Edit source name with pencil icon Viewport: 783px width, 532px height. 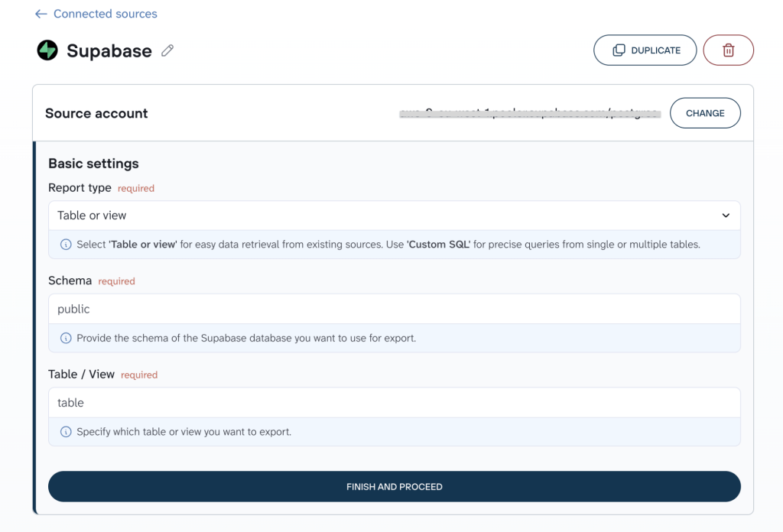[x=167, y=50]
